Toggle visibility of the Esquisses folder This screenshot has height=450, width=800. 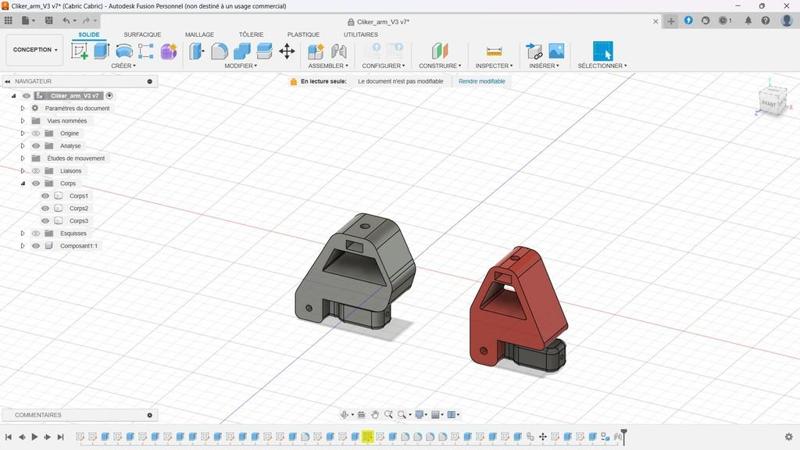click(x=36, y=233)
